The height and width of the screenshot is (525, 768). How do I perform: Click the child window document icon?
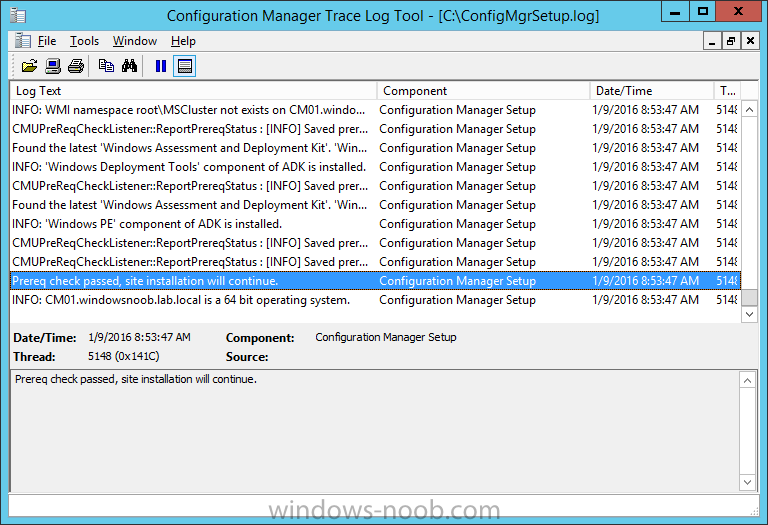22,41
